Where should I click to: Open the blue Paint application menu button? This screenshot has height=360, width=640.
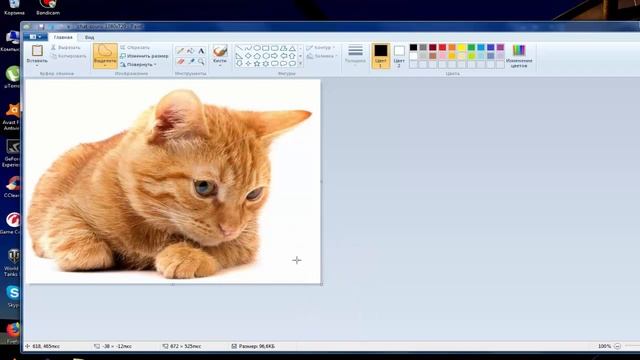[x=35, y=37]
